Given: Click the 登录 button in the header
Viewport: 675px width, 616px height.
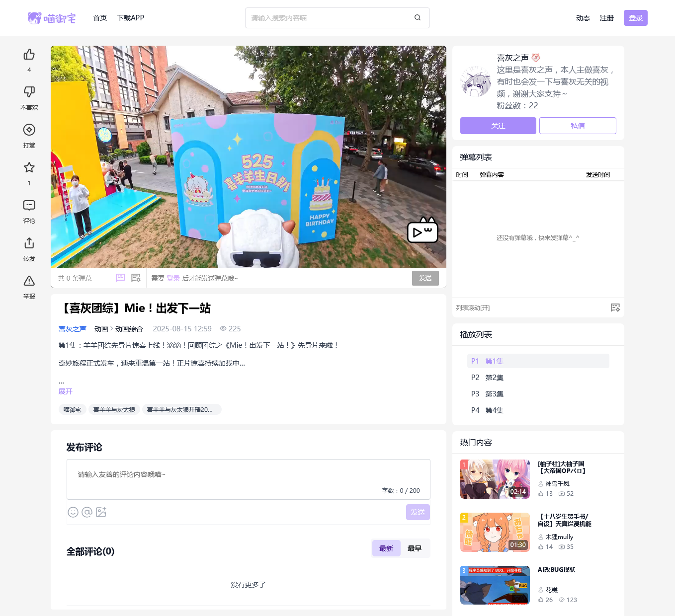Looking at the screenshot, I should coord(635,18).
